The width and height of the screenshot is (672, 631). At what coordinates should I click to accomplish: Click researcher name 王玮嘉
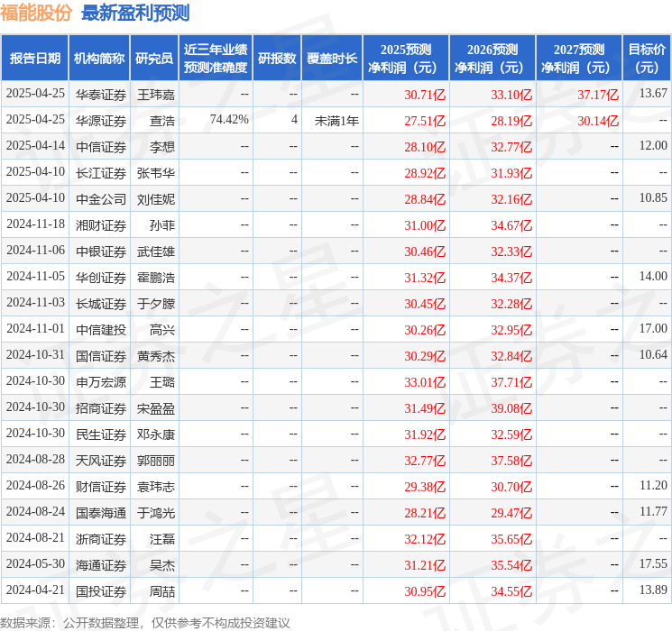(156, 95)
